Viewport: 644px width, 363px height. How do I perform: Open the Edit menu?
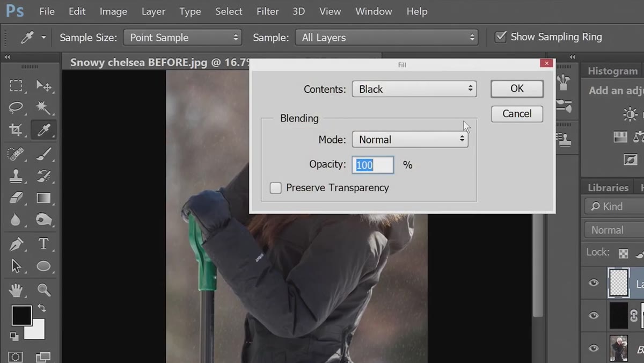(x=77, y=11)
